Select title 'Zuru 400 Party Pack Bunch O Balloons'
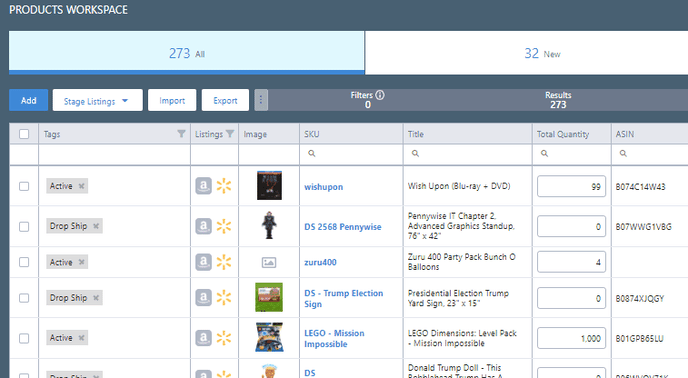Screen dimensions: 688x378 tap(462, 262)
